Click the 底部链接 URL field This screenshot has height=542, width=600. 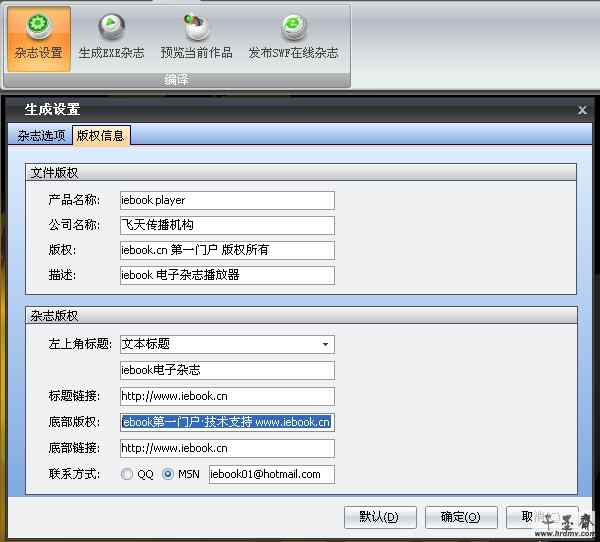point(227,448)
